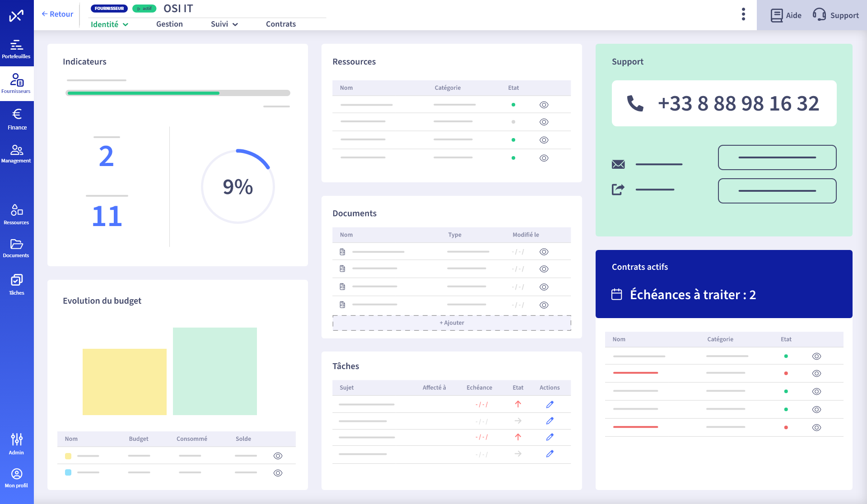Image resolution: width=867 pixels, height=504 pixels.
Task: Click the fourth document's file icon
Action: coord(342,305)
